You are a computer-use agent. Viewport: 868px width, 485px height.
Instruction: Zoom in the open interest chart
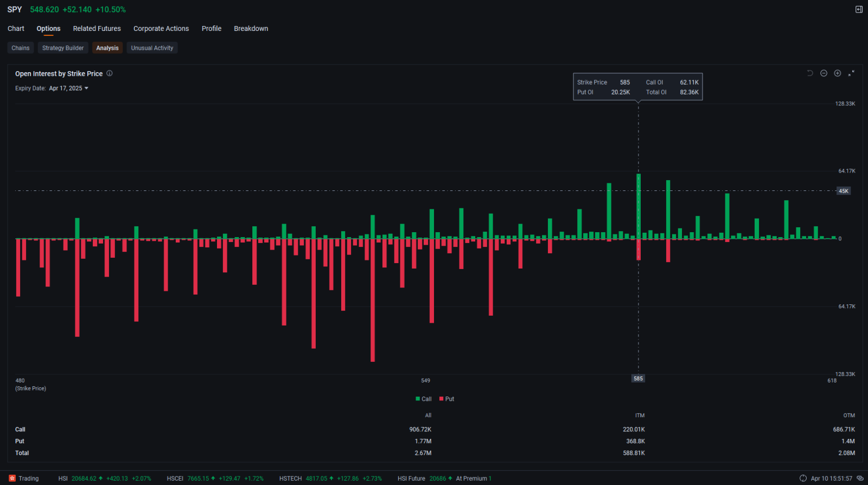838,73
